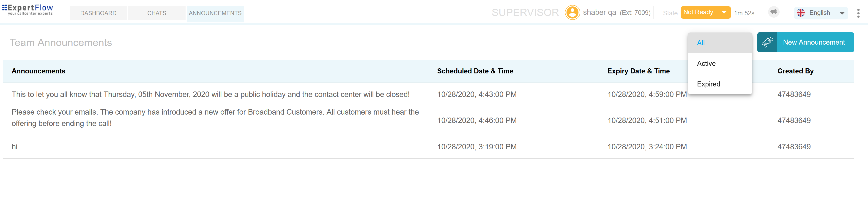Open the three-dot more options menu
Image resolution: width=868 pixels, height=220 pixels.
pyautogui.click(x=858, y=13)
